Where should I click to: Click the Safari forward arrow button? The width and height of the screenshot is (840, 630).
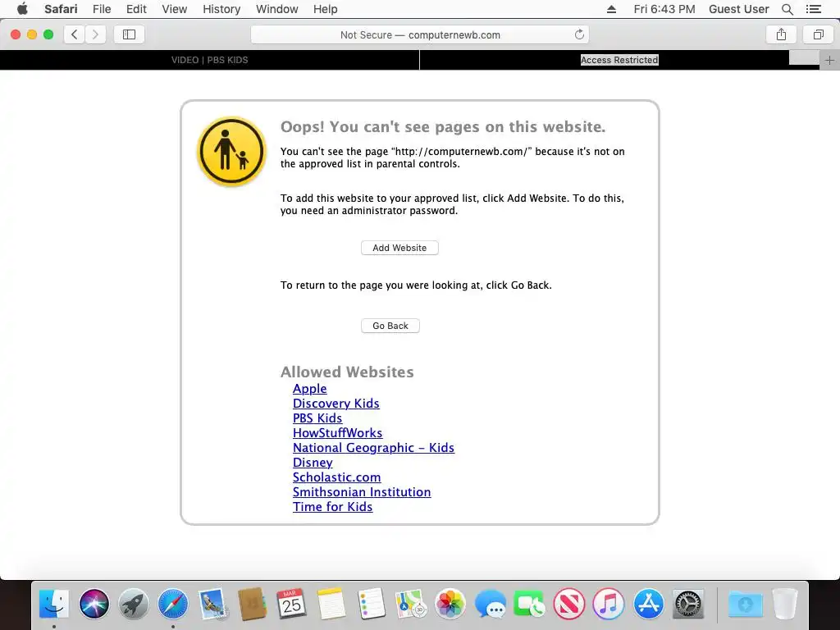(x=95, y=34)
